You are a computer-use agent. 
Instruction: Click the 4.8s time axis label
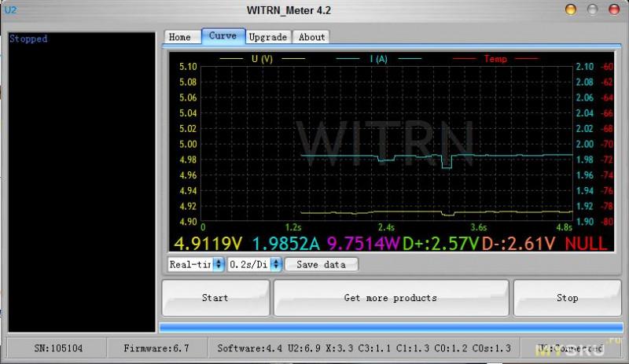click(x=564, y=227)
